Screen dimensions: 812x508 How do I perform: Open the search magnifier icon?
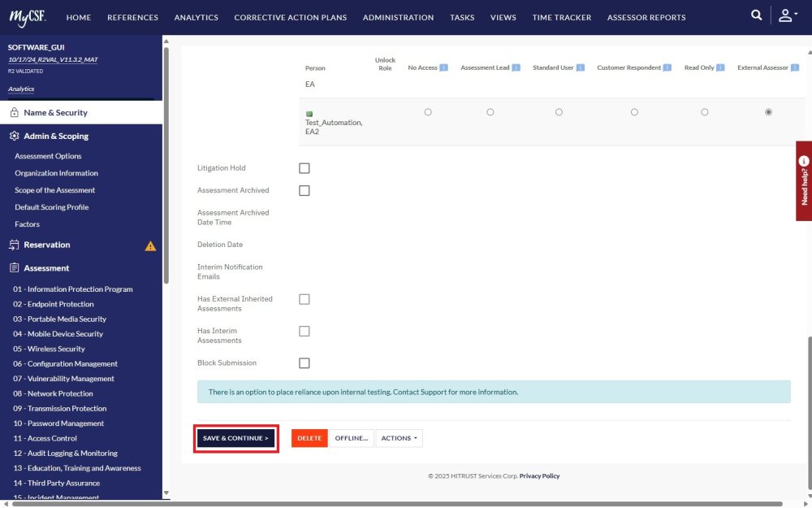pos(757,15)
